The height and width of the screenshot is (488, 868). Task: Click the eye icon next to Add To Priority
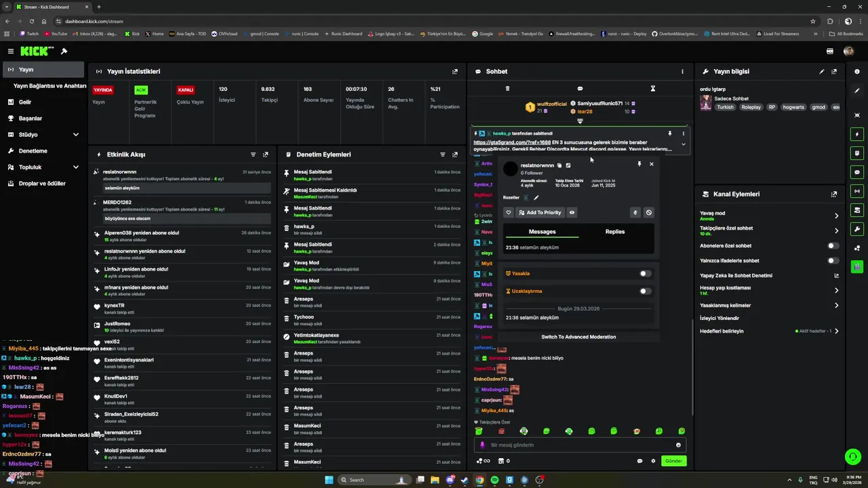pyautogui.click(x=572, y=213)
